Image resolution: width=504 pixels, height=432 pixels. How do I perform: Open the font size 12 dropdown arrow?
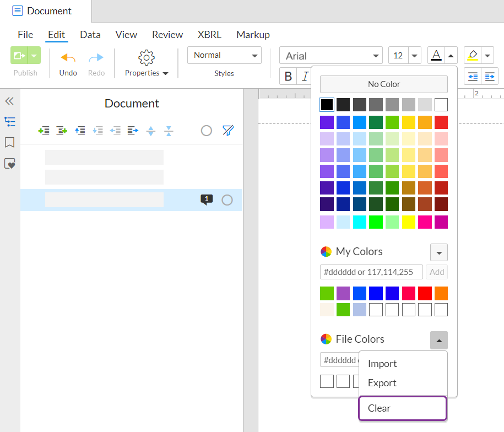415,56
